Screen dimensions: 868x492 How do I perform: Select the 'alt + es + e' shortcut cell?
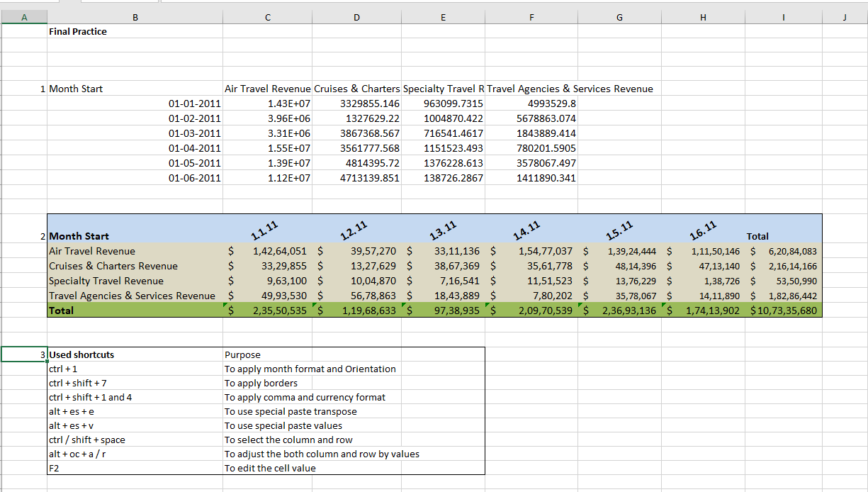[135, 411]
